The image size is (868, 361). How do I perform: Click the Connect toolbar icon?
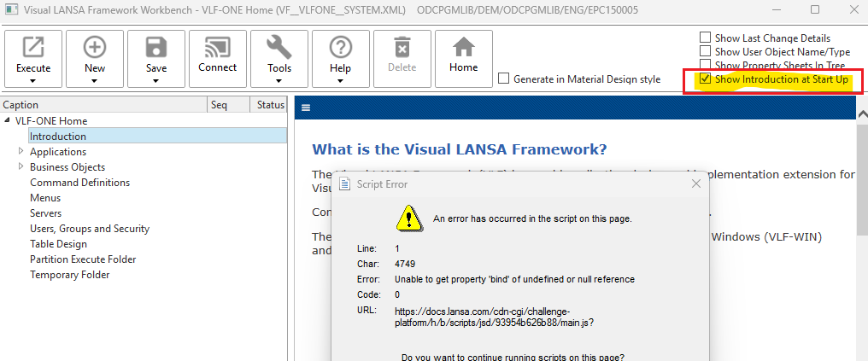click(x=218, y=47)
